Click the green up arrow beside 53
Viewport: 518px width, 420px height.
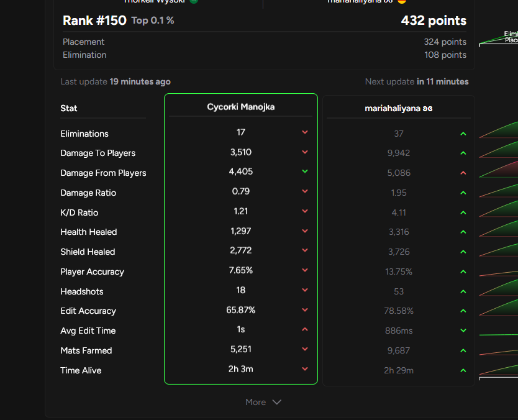coord(463,291)
